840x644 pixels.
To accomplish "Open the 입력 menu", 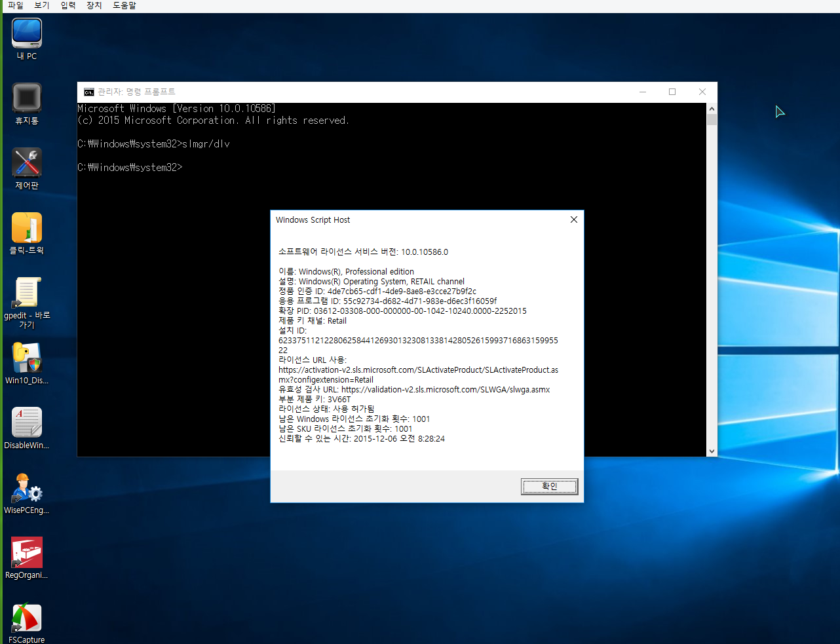I will point(68,5).
